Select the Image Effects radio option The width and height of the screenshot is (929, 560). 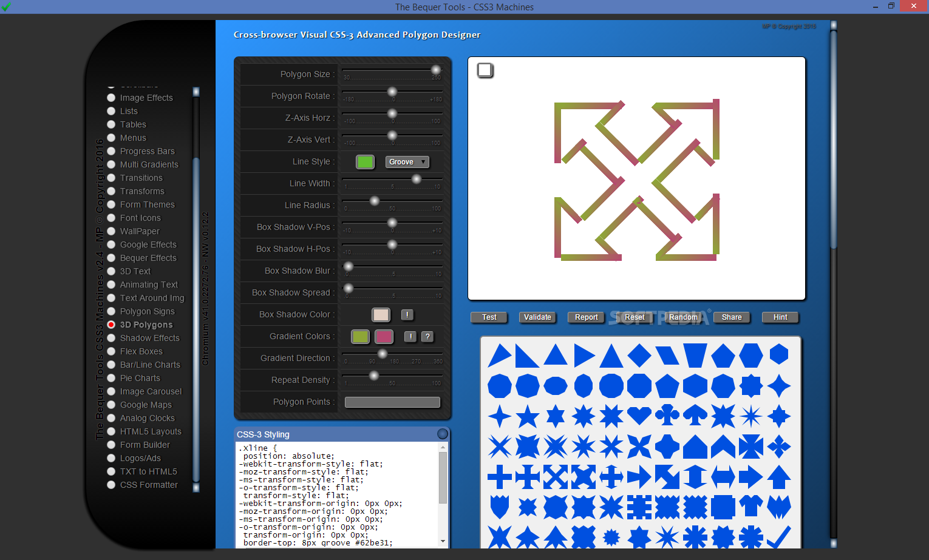click(111, 98)
